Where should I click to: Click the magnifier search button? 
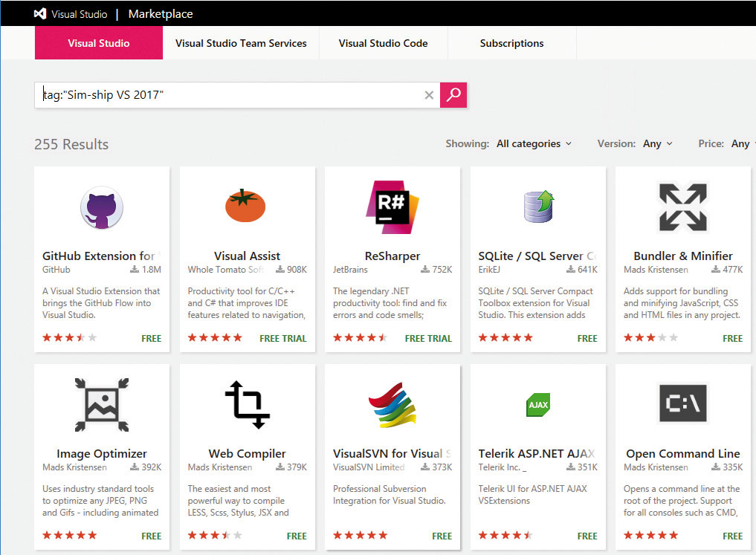click(x=453, y=95)
